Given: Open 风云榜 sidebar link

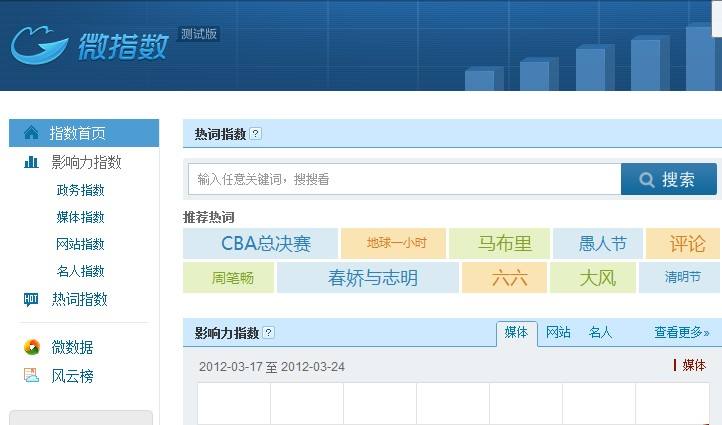Looking at the screenshot, I should (x=72, y=376).
